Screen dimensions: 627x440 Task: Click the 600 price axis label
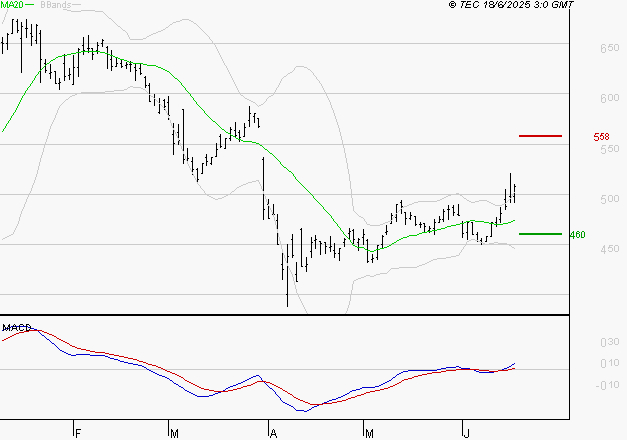click(610, 98)
